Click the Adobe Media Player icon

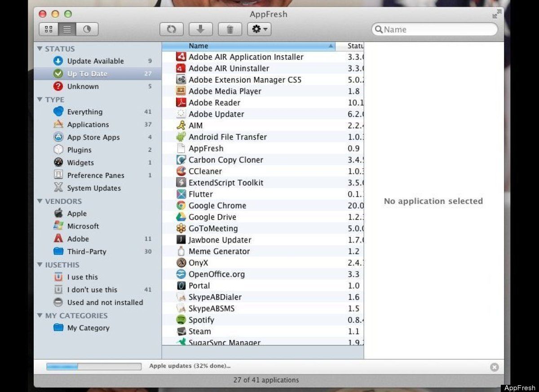(181, 91)
